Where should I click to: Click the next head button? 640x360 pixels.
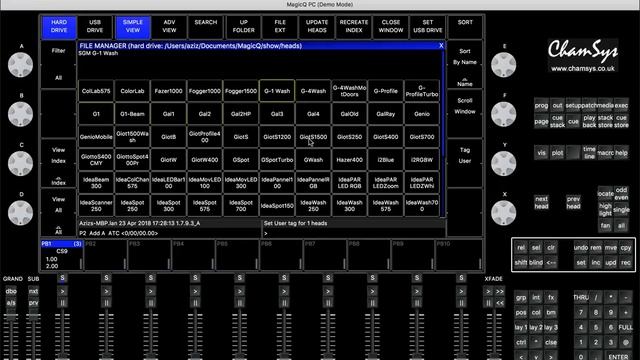tap(541, 202)
